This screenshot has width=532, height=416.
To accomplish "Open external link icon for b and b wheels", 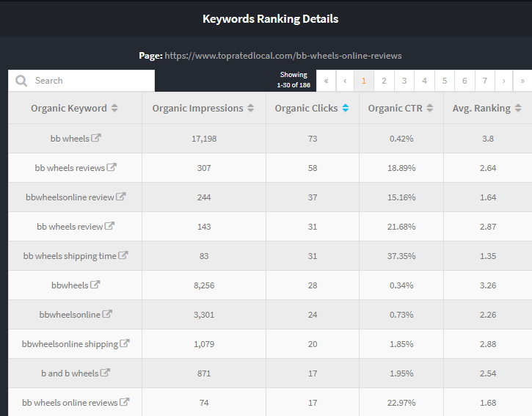I will [x=105, y=373].
